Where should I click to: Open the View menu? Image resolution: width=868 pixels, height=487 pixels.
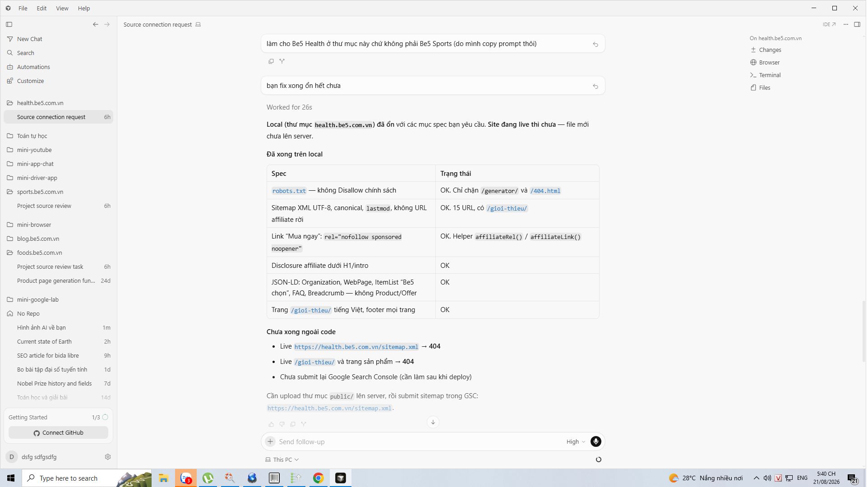(62, 8)
